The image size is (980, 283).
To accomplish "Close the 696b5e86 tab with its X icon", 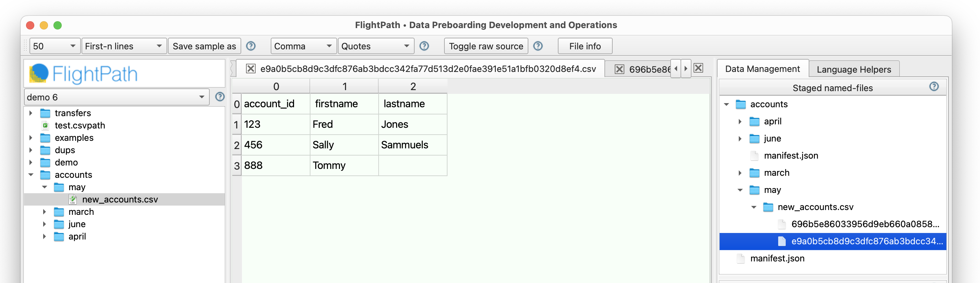I will (x=619, y=69).
